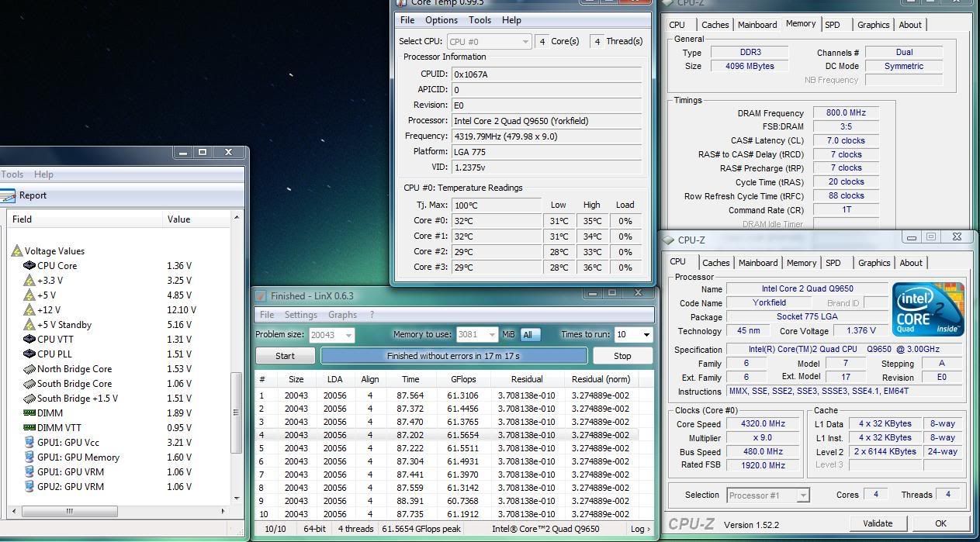Select the icon next to +5 V Standby
980x542 pixels.
point(29,325)
